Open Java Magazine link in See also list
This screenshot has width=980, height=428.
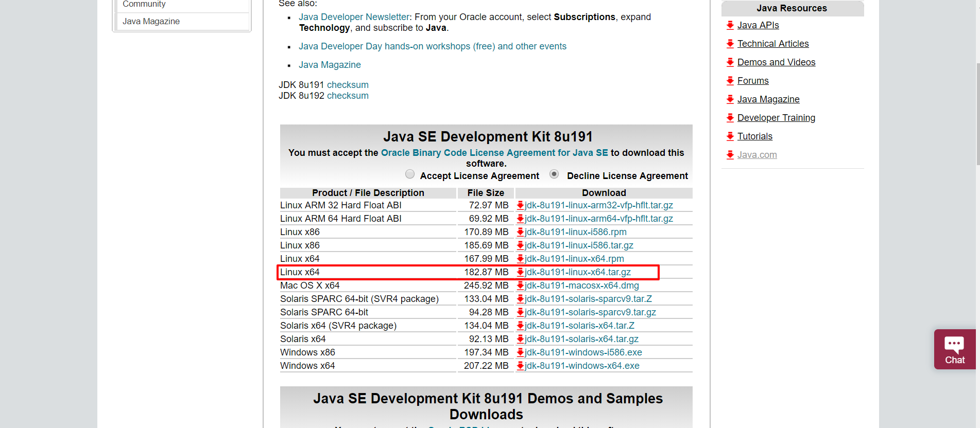(330, 65)
